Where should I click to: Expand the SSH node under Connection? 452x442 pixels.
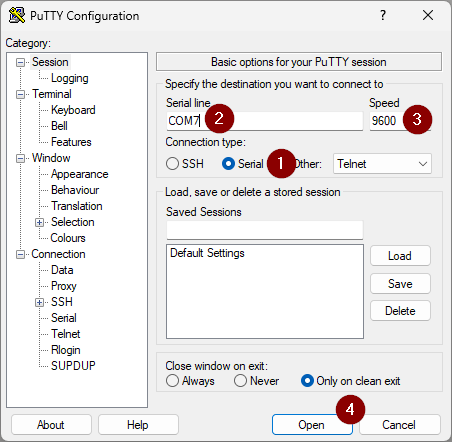pyautogui.click(x=39, y=302)
